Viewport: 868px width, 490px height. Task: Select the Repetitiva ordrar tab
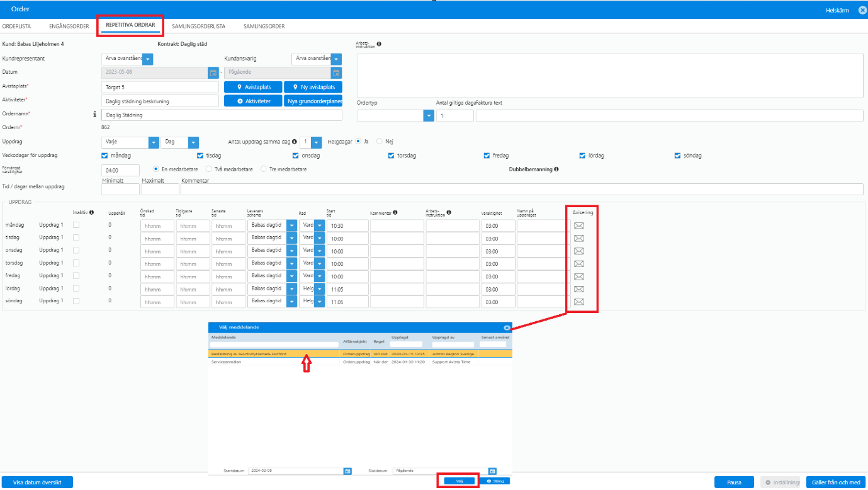[130, 26]
